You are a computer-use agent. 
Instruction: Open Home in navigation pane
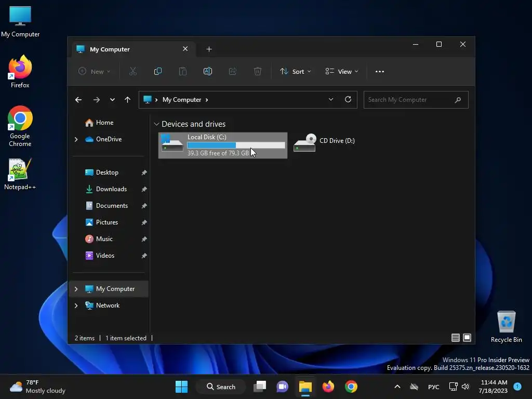click(104, 123)
